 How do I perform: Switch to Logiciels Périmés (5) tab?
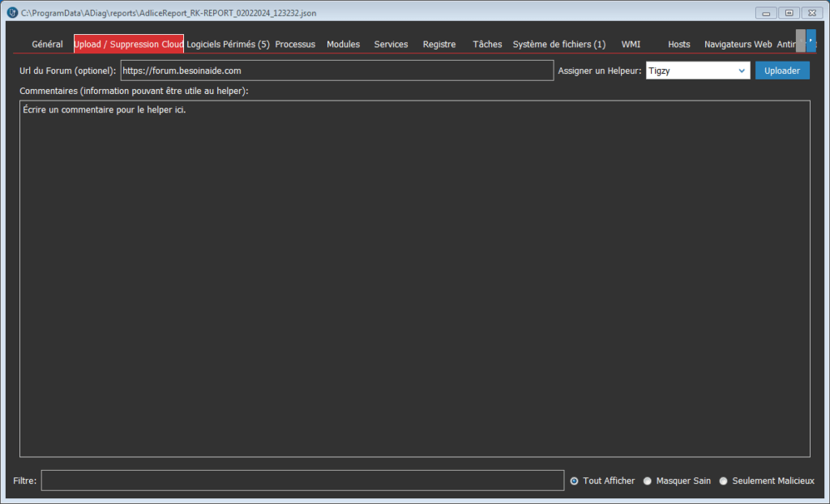pos(228,45)
